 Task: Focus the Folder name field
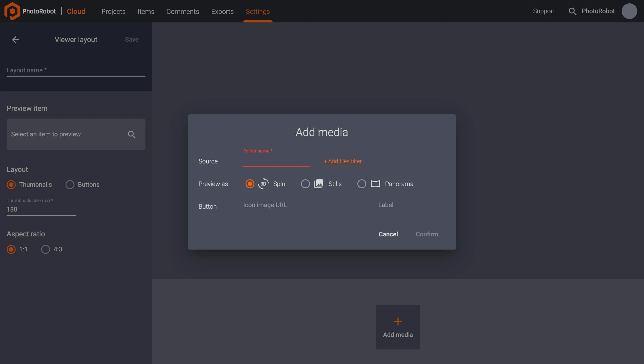click(x=277, y=161)
